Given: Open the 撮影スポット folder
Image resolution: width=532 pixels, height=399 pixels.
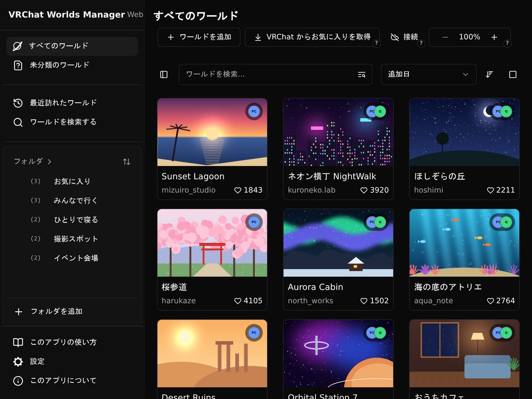Looking at the screenshot, I should [x=72, y=239].
